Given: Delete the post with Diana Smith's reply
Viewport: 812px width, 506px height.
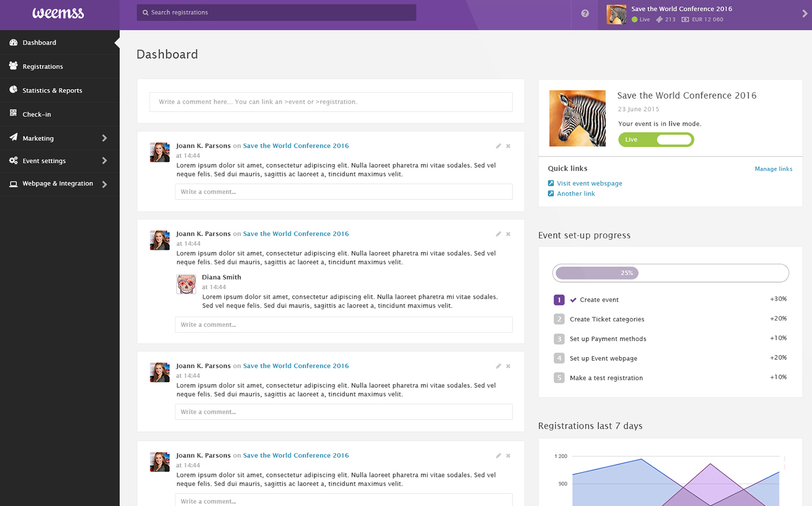Looking at the screenshot, I should tap(508, 234).
